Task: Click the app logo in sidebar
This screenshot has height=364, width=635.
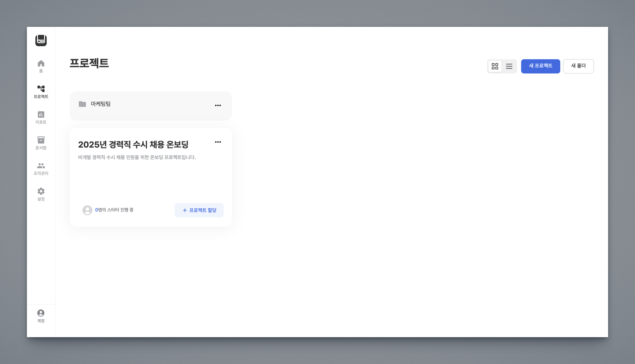Action: tap(41, 40)
